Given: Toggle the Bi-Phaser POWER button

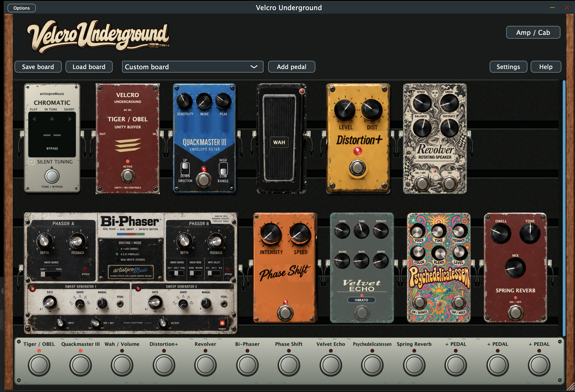Looking at the screenshot, I should [222, 323].
